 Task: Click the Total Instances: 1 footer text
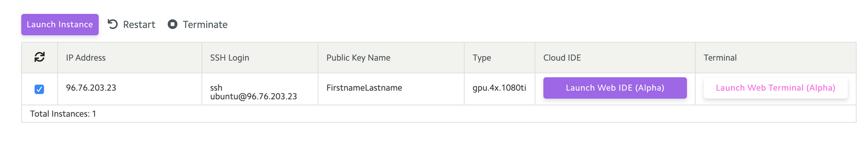(x=63, y=114)
